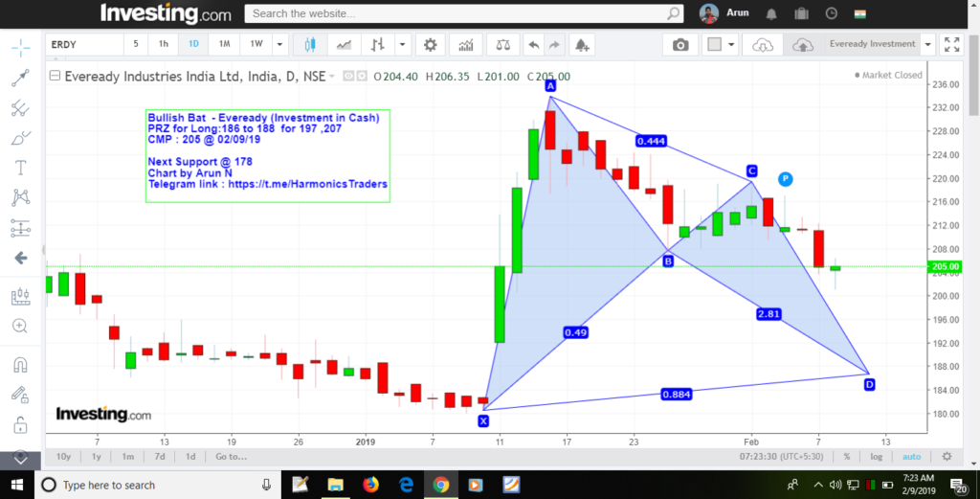The height and width of the screenshot is (499, 980).
Task: Open chart settings gear in top toolbar
Action: pos(431,45)
